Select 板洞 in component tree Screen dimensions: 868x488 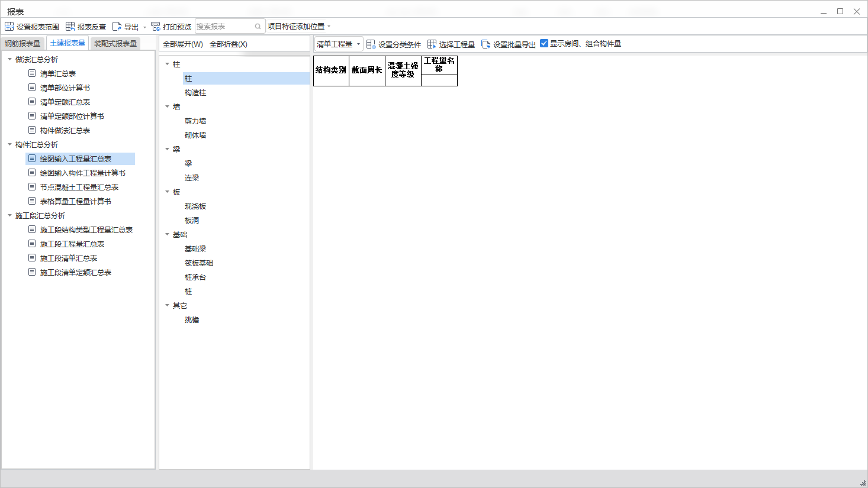[192, 220]
